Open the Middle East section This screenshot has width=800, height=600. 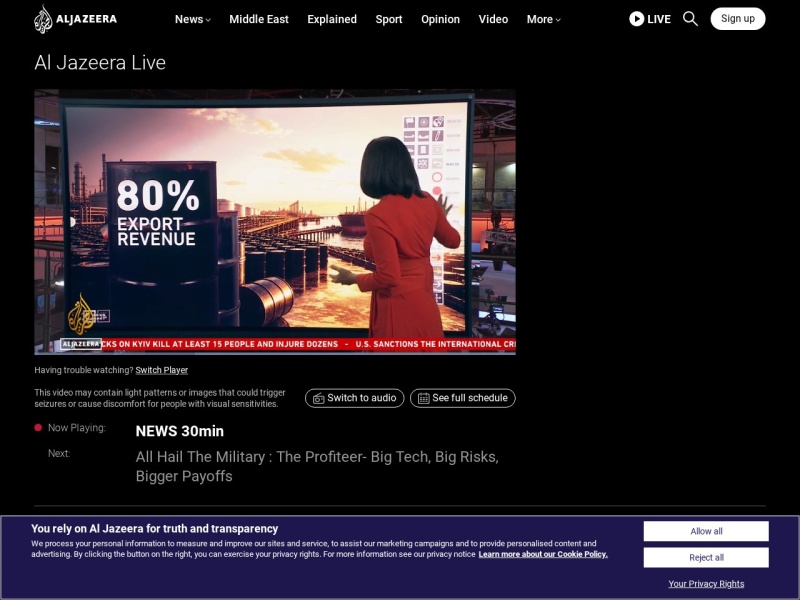point(259,19)
